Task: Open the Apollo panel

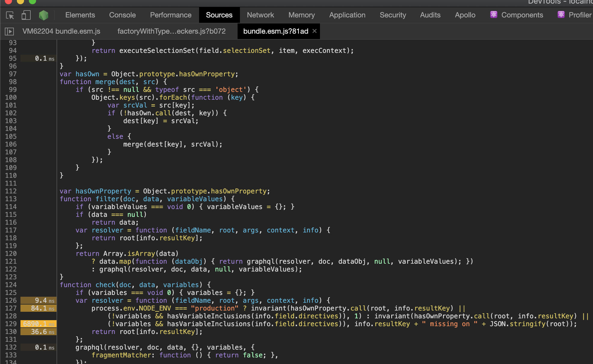Action: coord(465,15)
